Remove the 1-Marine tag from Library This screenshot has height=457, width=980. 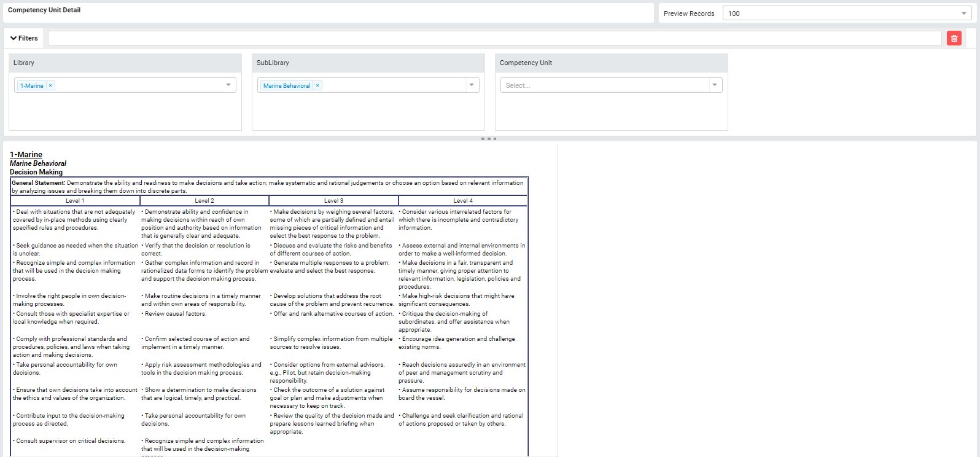pyautogui.click(x=50, y=86)
